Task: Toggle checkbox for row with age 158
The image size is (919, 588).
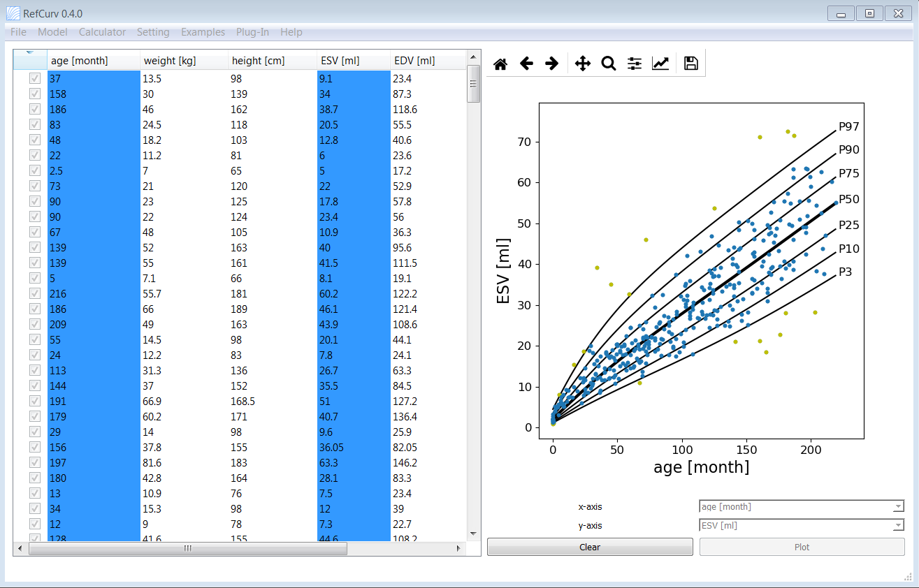Action: point(34,94)
